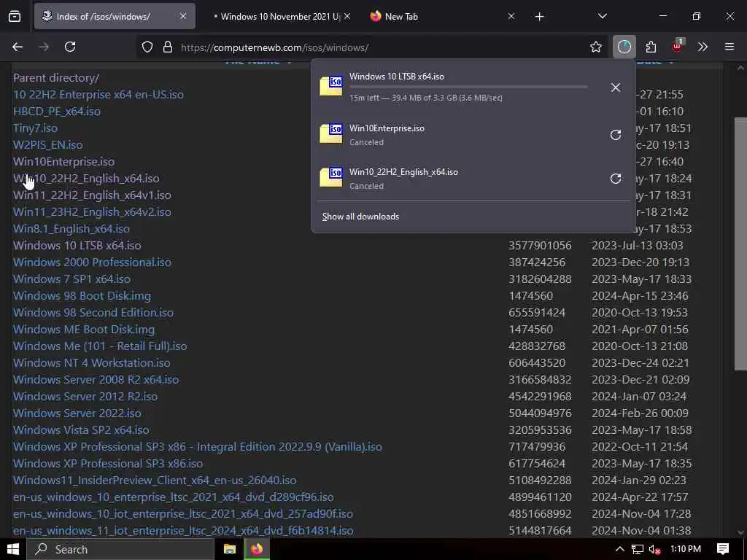The image size is (747, 560).
Task: Click the Win8.1_English_x64.iso link
Action: (71, 228)
